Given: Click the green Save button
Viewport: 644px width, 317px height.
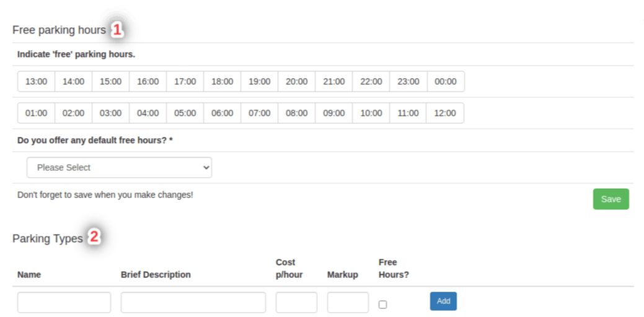Looking at the screenshot, I should pos(611,199).
